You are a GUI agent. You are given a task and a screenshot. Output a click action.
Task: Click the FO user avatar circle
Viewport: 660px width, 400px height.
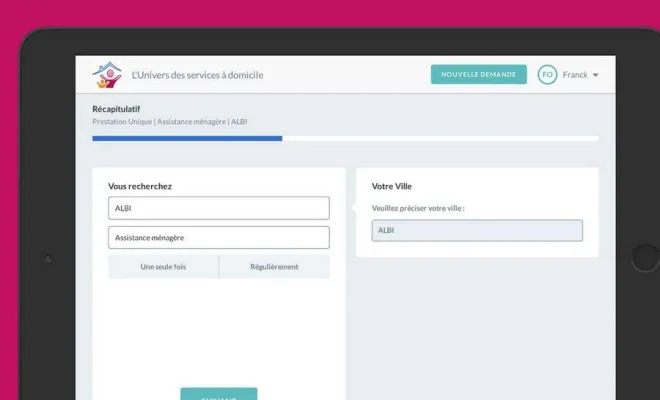point(547,75)
